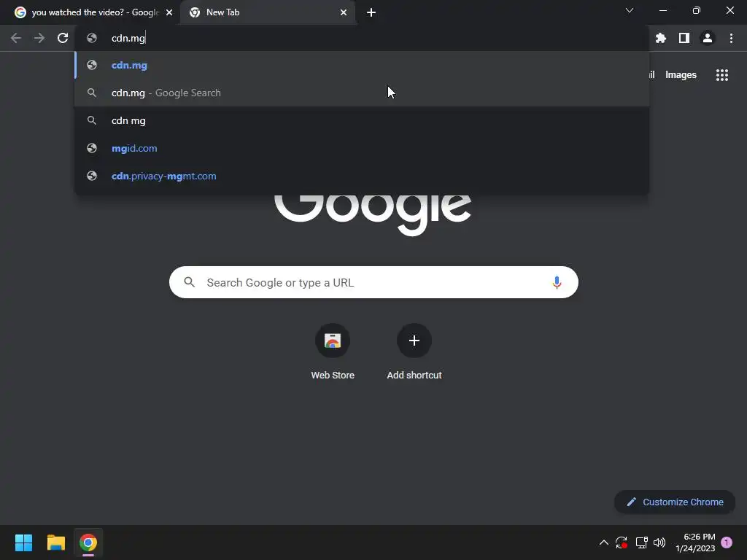Select the 'cdn mg' search suggestion
Image resolution: width=747 pixels, height=560 pixels.
point(362,120)
